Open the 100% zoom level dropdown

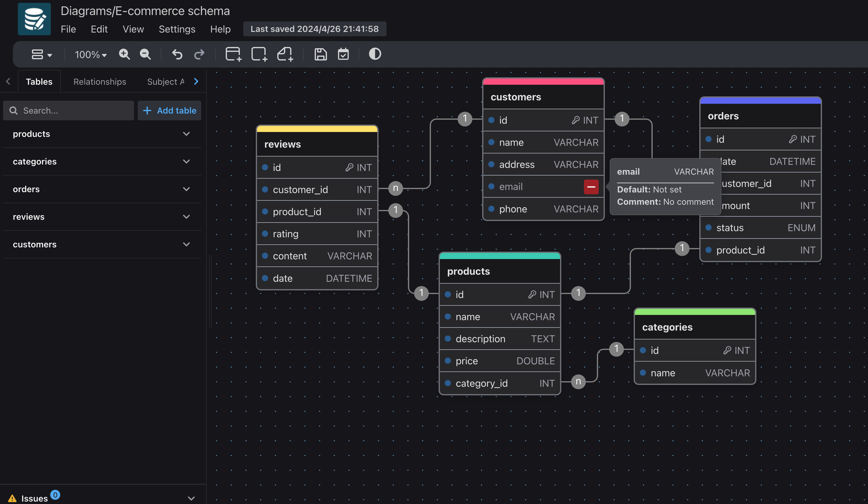(x=90, y=54)
